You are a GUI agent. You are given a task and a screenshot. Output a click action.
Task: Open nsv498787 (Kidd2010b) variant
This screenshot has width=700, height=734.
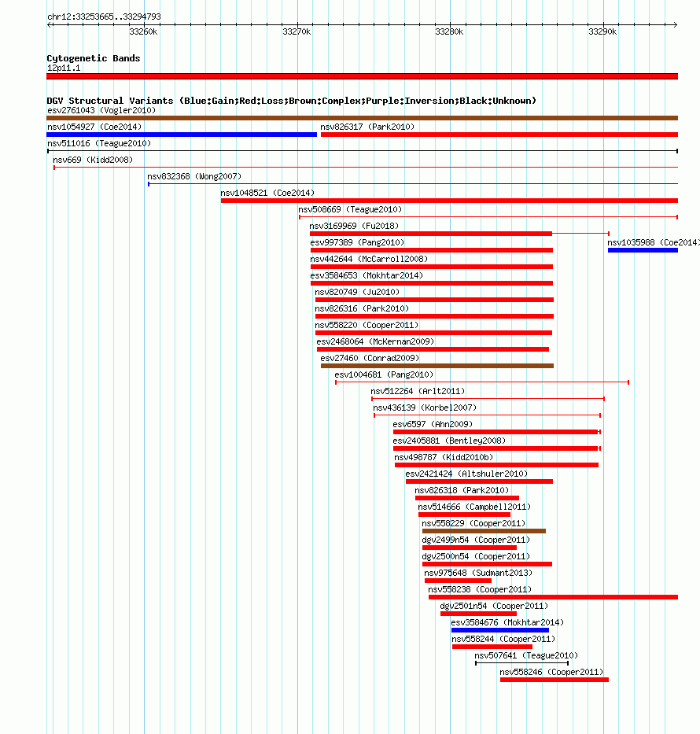(x=444, y=457)
